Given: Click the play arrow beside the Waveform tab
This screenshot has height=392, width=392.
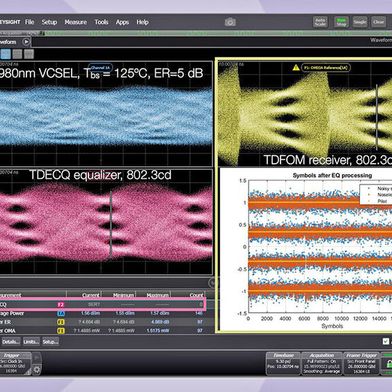Looking at the screenshot, I should (x=26, y=42).
